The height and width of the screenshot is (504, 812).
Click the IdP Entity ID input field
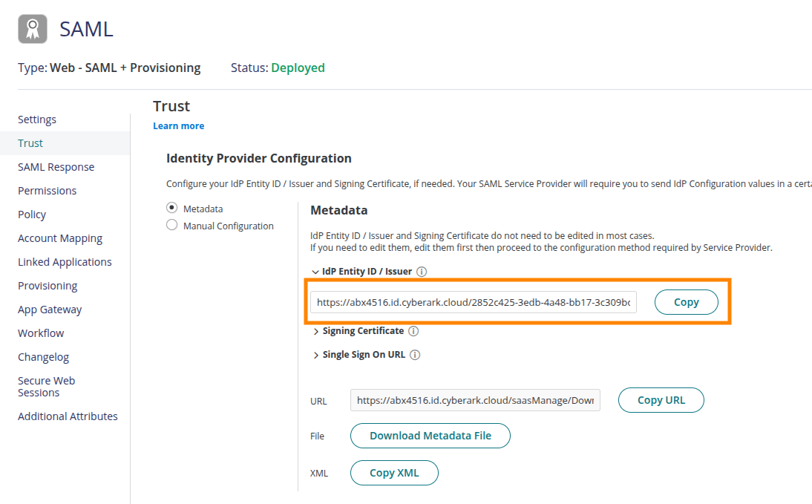473,302
